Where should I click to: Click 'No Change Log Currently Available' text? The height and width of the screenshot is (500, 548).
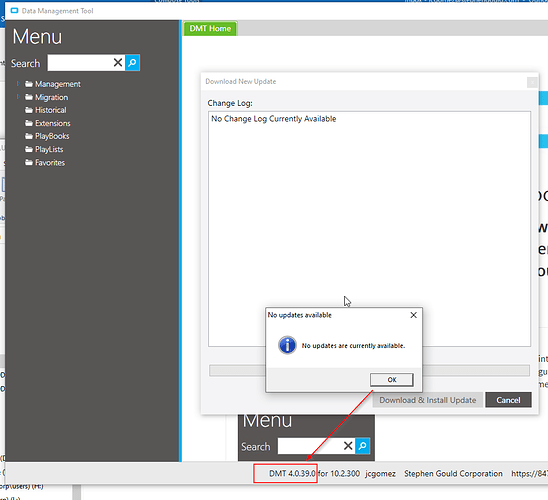(x=274, y=119)
